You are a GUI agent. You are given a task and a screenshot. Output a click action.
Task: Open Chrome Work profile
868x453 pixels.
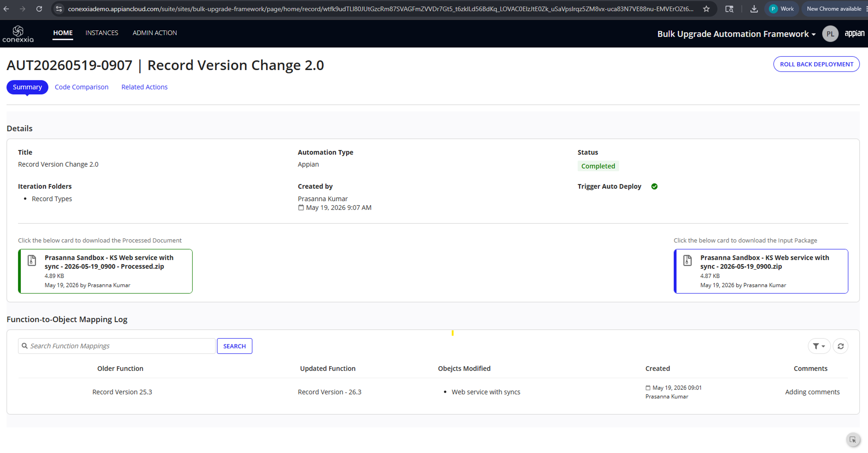click(x=782, y=9)
